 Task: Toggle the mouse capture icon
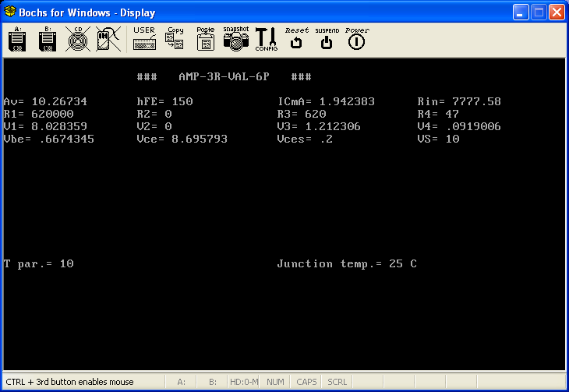(x=108, y=39)
